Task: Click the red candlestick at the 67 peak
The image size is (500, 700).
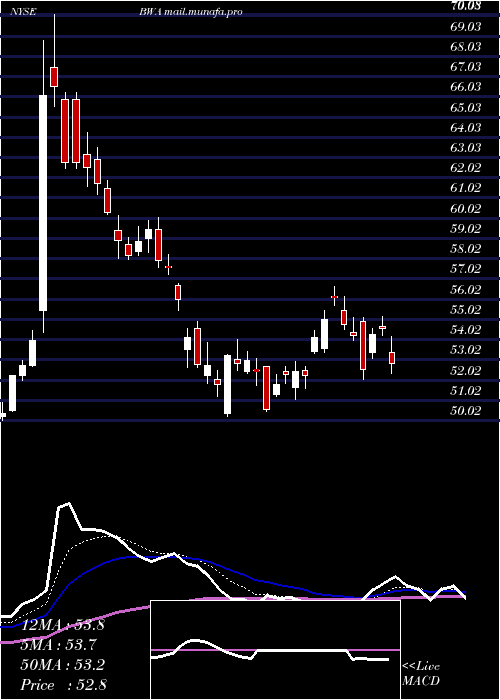Action: (54, 76)
